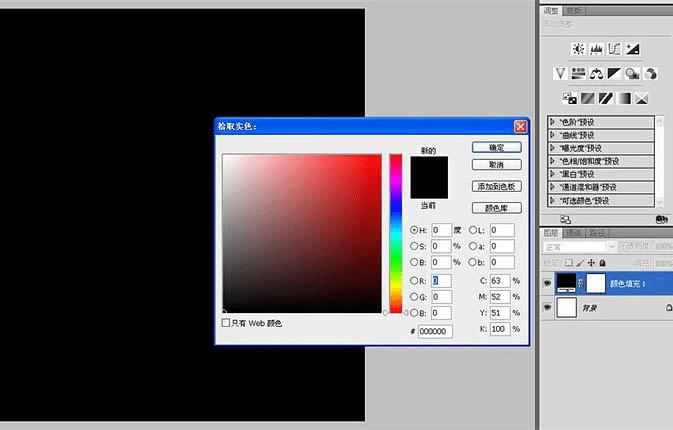673x430 pixels.
Task: Click the 当前 current color swatch
Action: coord(429,188)
